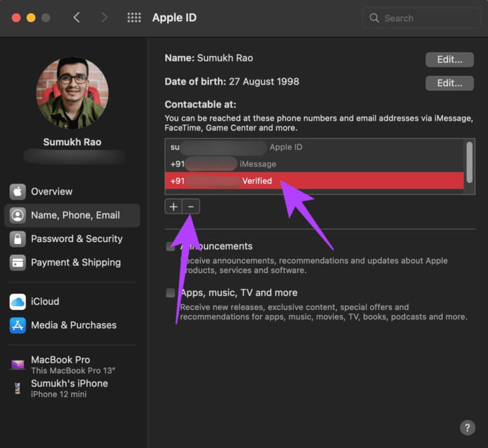This screenshot has height=448, width=488.
Task: Click the Sumukh Rao name under photo
Action: point(72,142)
